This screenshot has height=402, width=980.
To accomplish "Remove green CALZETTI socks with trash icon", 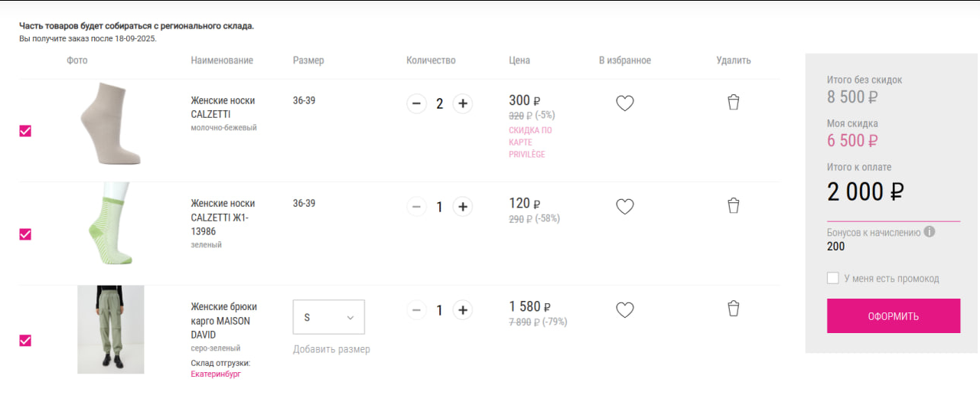I will coord(733,206).
